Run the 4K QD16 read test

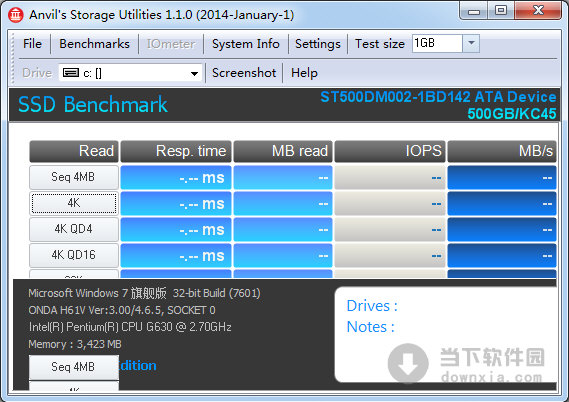74,255
